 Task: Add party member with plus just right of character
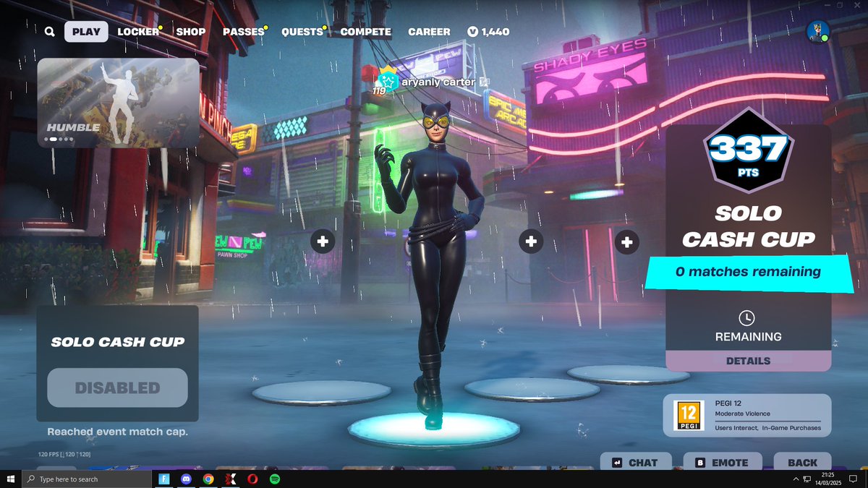pos(531,241)
